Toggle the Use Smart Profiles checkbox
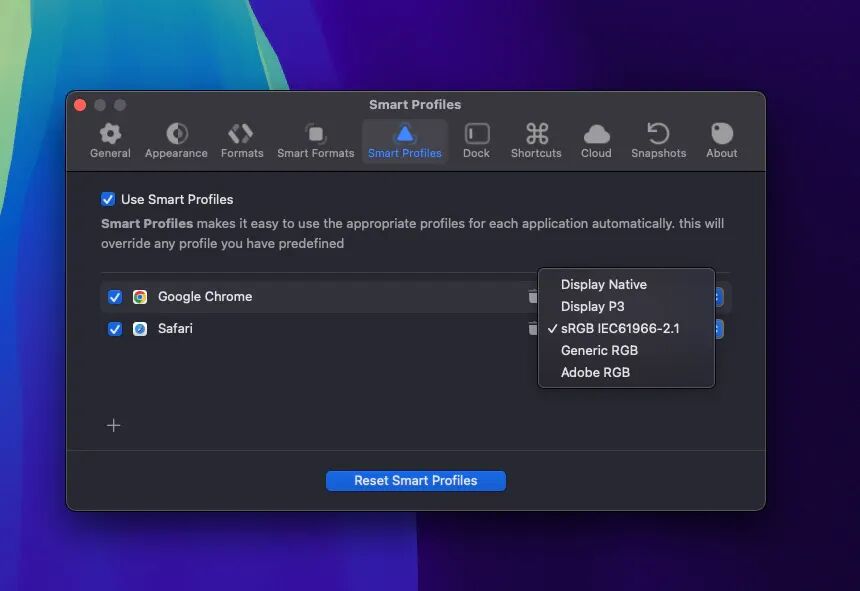Viewport: 860px width, 591px height. (x=108, y=199)
